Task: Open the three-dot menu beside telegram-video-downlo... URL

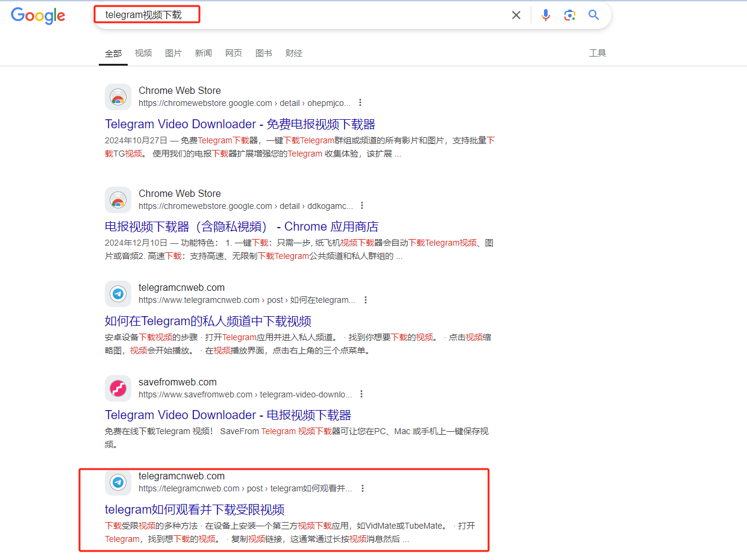Action: coord(361,394)
